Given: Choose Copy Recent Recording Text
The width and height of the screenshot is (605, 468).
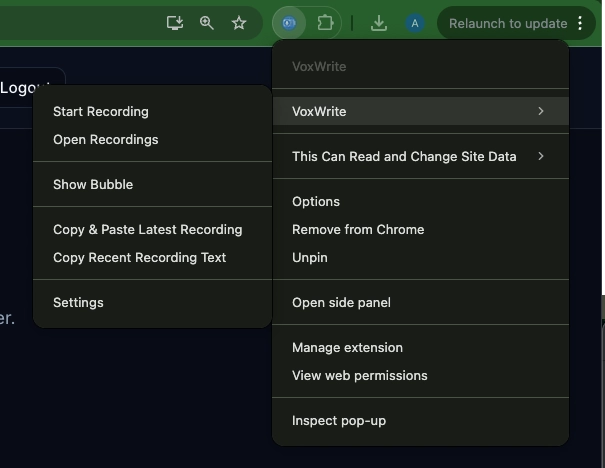Looking at the screenshot, I should (x=152, y=258).
